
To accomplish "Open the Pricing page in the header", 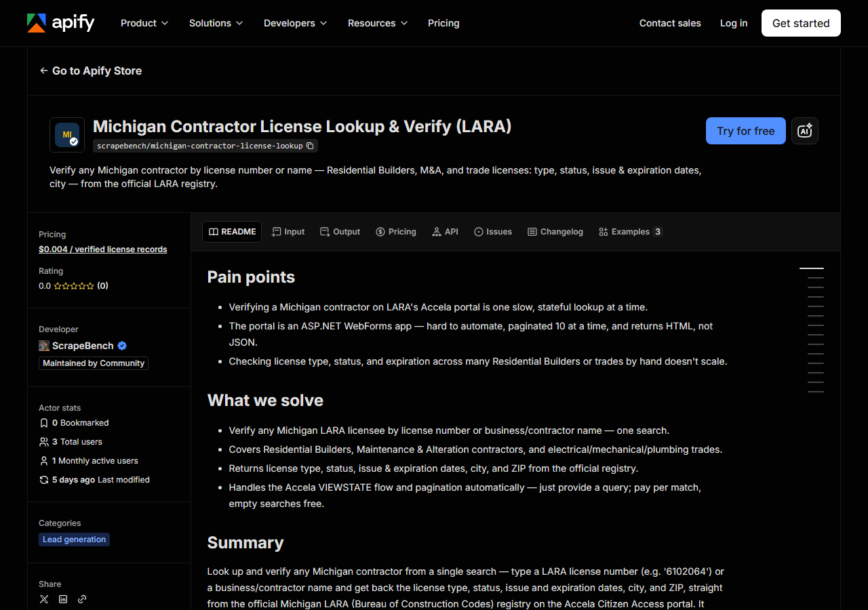I will pyautogui.click(x=443, y=23).
